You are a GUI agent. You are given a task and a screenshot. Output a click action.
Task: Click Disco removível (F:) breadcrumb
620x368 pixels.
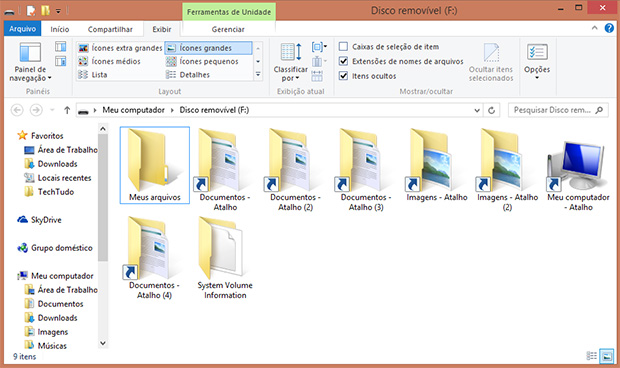tap(214, 110)
